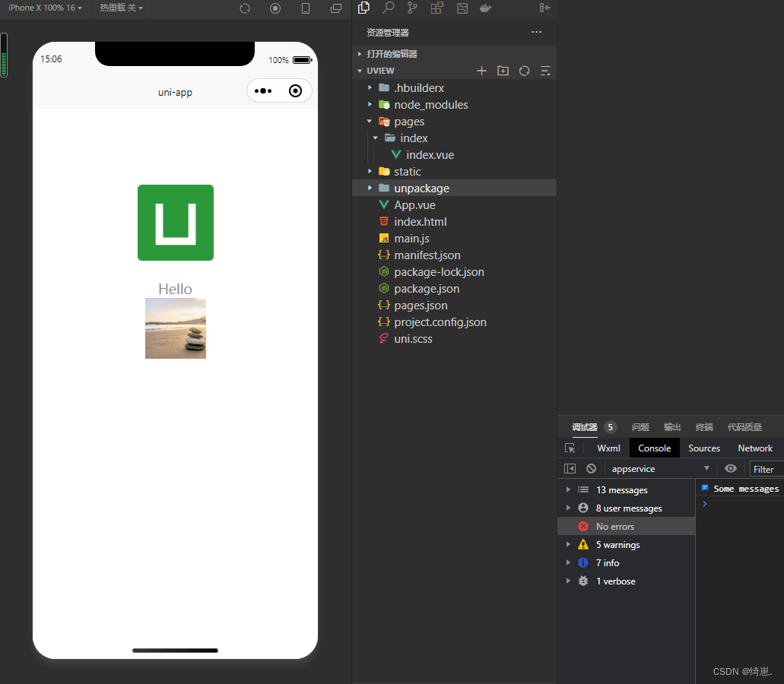
Task: Toggle the 热重载 hot reload setting
Action: pos(122,8)
